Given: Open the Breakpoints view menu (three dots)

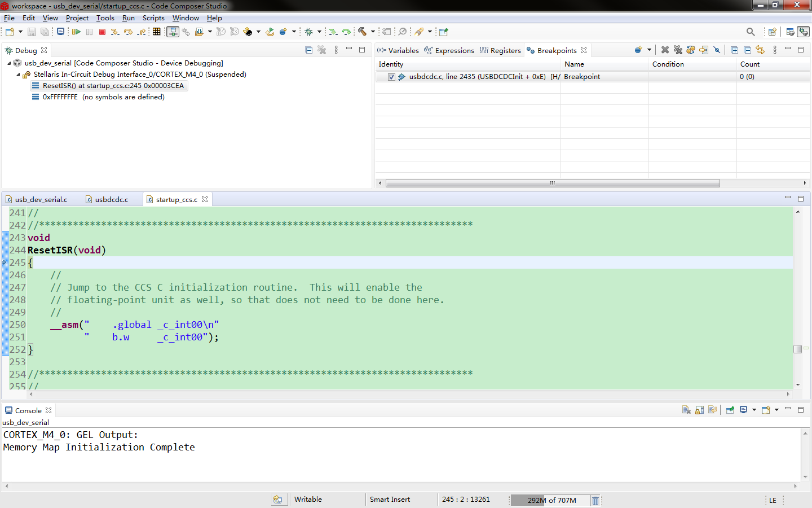Looking at the screenshot, I should pyautogui.click(x=775, y=50).
